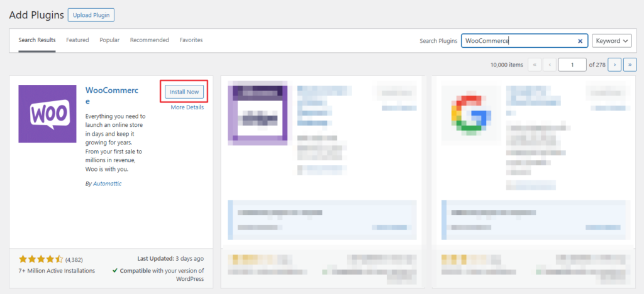
Task: Go to the previous results page
Action: (x=550, y=65)
